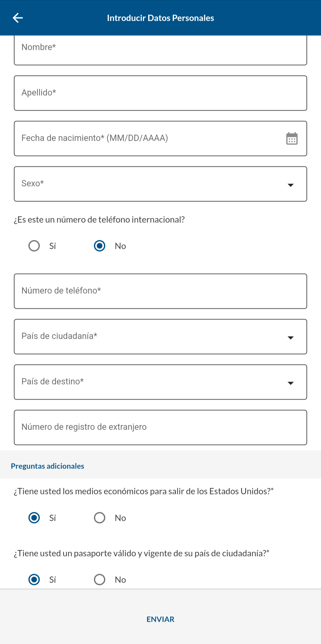
Task: Click Número de registro de extranjero field
Action: [160, 428]
